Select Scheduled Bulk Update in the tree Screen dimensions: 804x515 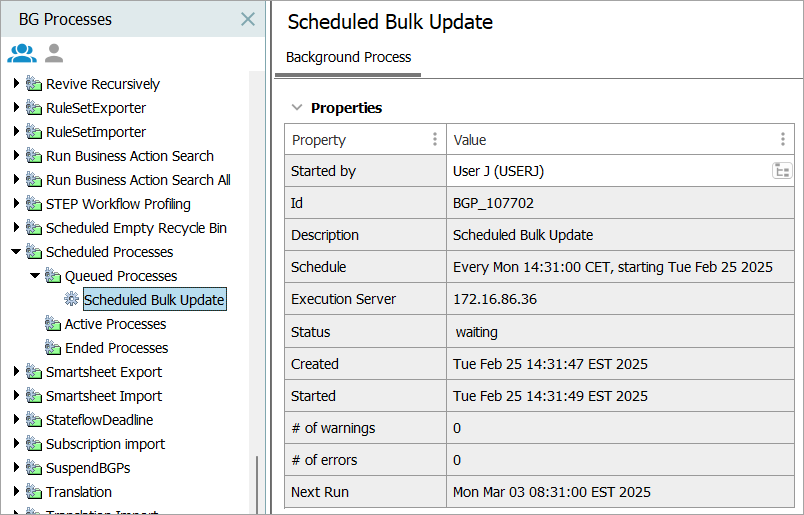[x=154, y=300]
